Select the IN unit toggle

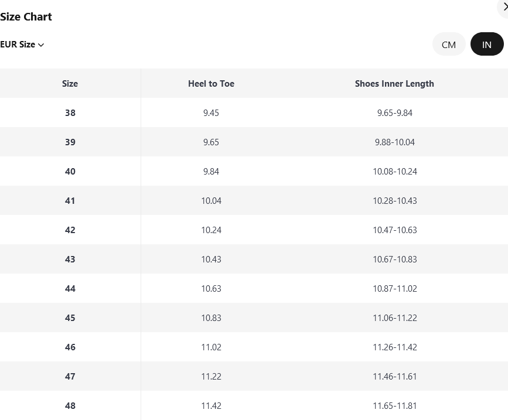point(486,45)
